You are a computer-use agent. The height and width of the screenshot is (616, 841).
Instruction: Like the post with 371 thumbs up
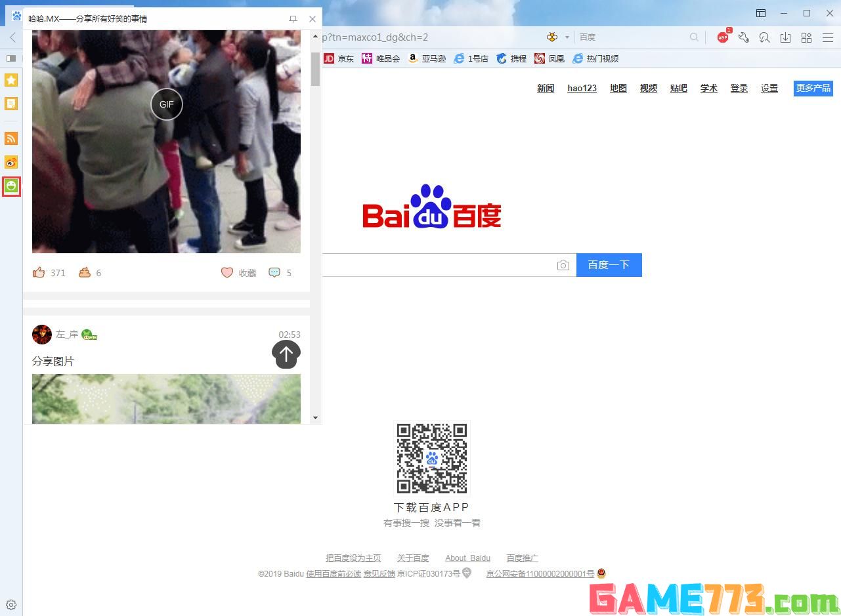tap(39, 272)
